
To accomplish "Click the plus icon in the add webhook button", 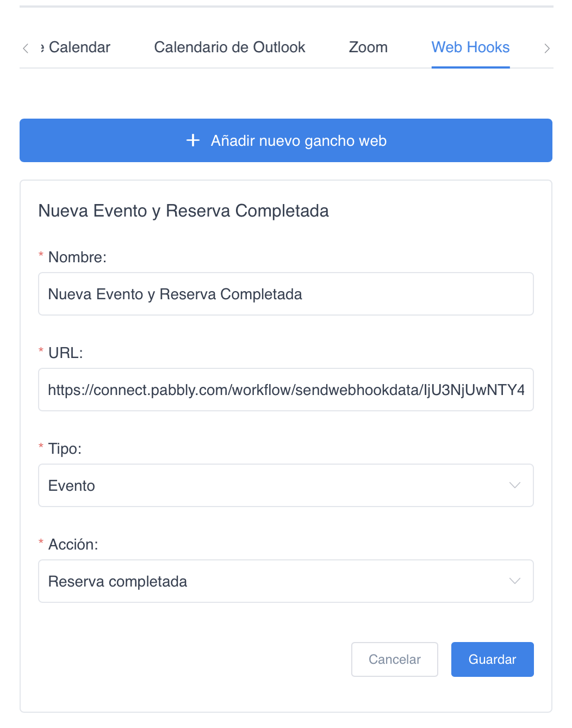I will [x=193, y=140].
